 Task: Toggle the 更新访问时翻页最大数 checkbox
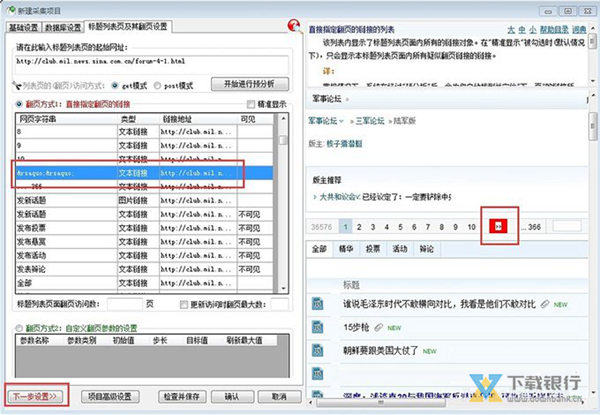tap(184, 304)
